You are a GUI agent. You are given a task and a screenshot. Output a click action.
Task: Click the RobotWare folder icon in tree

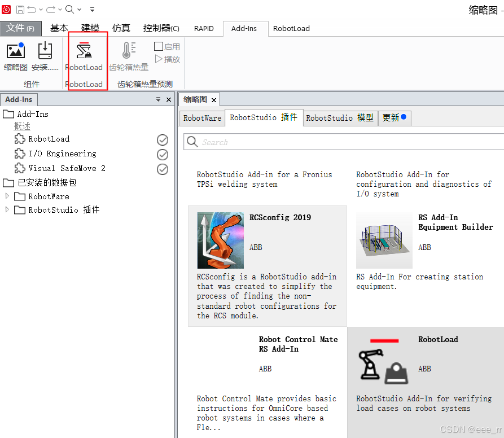[20, 196]
